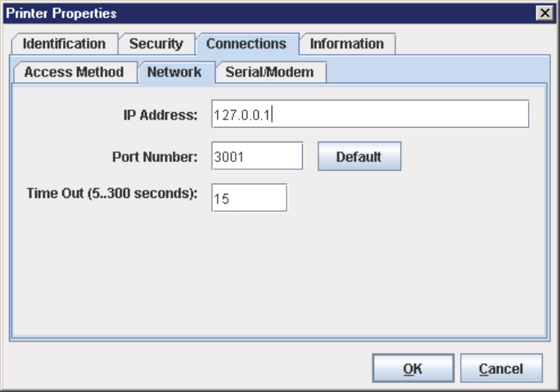The image size is (560, 392).
Task: Click the "Port Number:" label
Action: point(156,156)
